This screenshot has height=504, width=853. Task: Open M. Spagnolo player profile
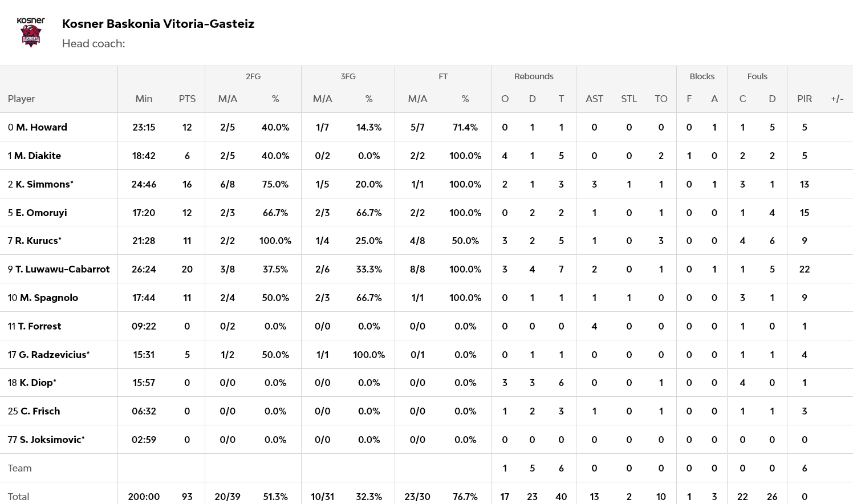pyautogui.click(x=48, y=298)
